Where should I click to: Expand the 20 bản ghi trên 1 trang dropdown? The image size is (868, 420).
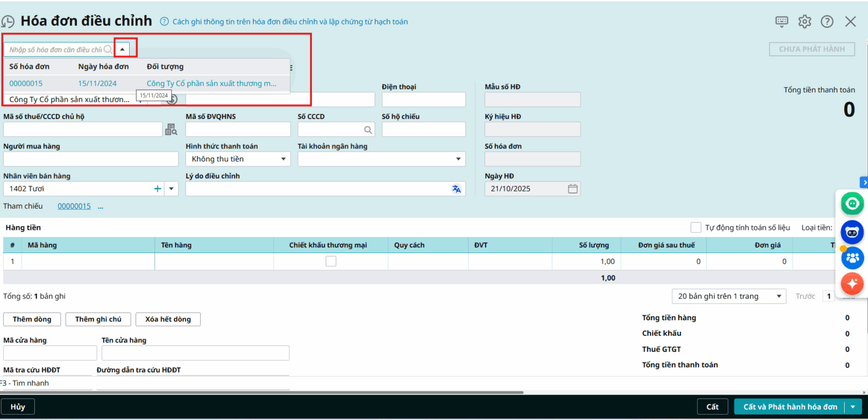[778, 296]
